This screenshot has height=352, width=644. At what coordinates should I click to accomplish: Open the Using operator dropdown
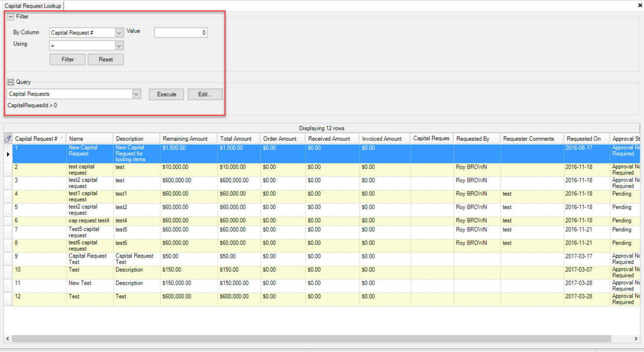pos(119,46)
